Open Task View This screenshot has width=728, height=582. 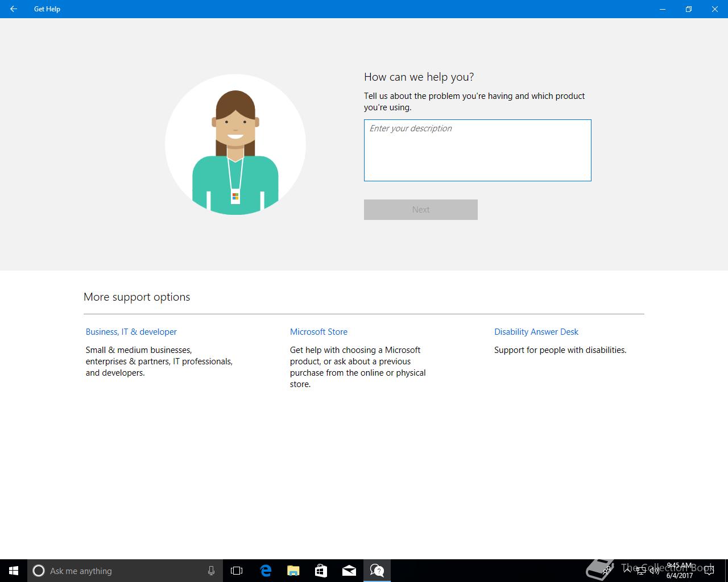pyautogui.click(x=237, y=571)
